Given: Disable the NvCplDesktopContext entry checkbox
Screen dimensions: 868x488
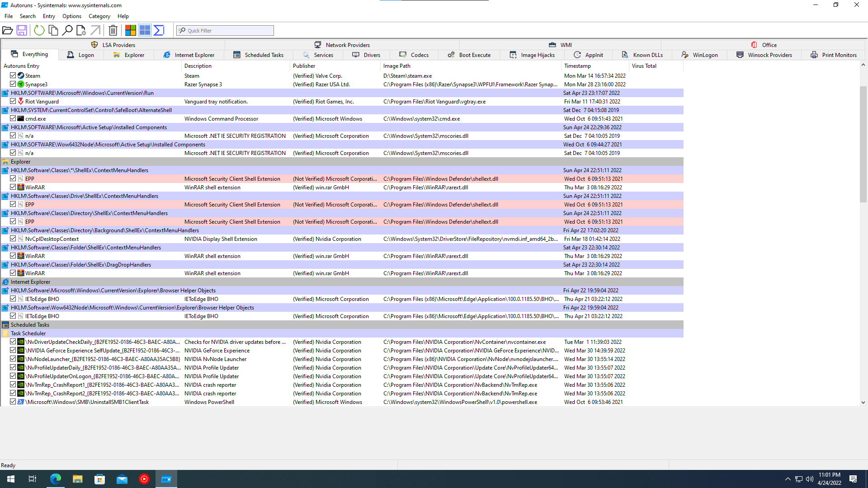Looking at the screenshot, I should tap(13, 239).
